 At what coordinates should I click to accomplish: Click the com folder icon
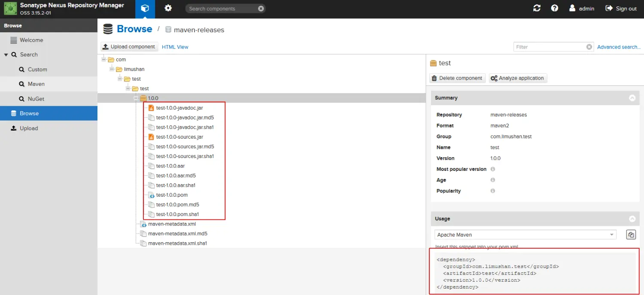[111, 59]
